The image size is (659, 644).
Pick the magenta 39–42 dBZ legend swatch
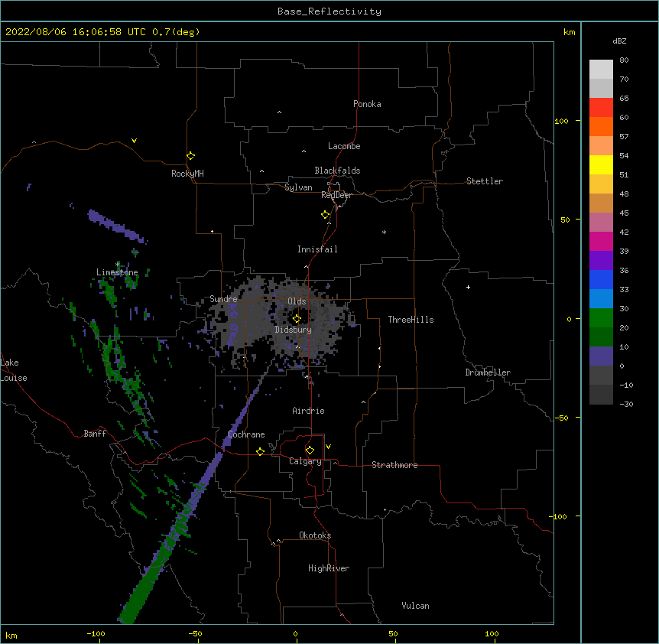[601, 241]
